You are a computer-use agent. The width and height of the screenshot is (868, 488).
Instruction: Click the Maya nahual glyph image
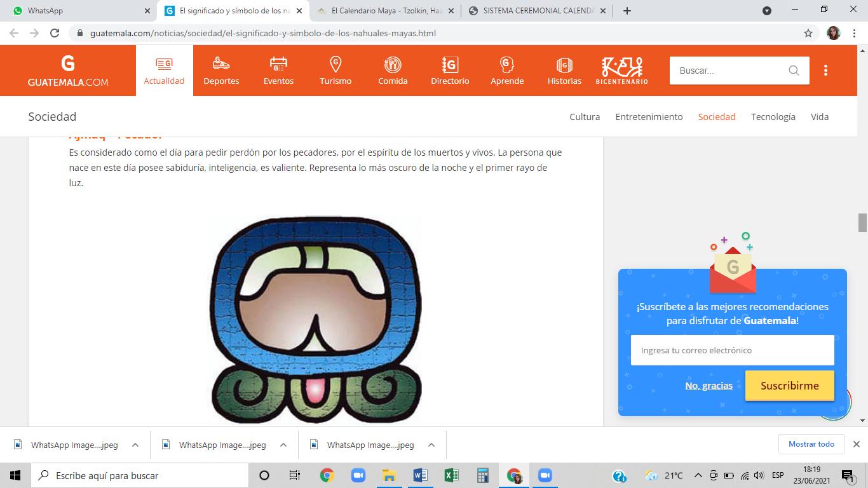point(316,319)
